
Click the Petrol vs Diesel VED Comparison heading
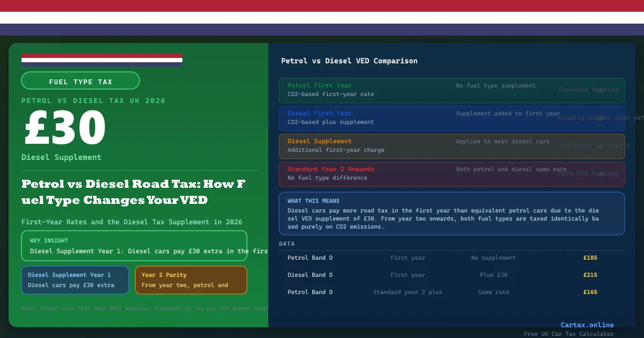(x=349, y=61)
